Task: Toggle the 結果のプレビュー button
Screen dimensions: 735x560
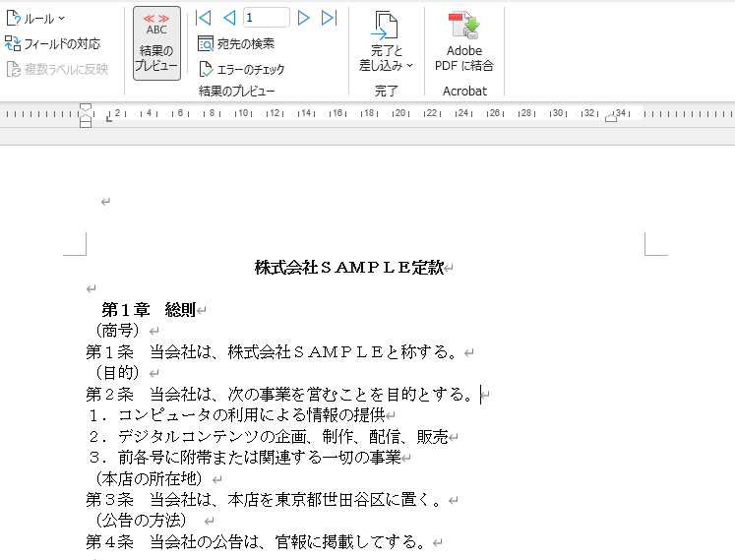Action: click(156, 43)
